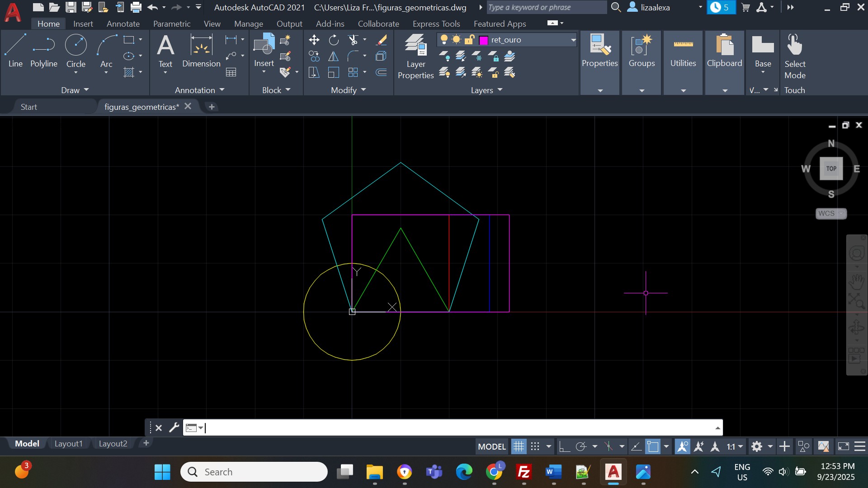This screenshot has width=868, height=488.
Task: Click the Rotate tool icon
Action: pos(334,40)
